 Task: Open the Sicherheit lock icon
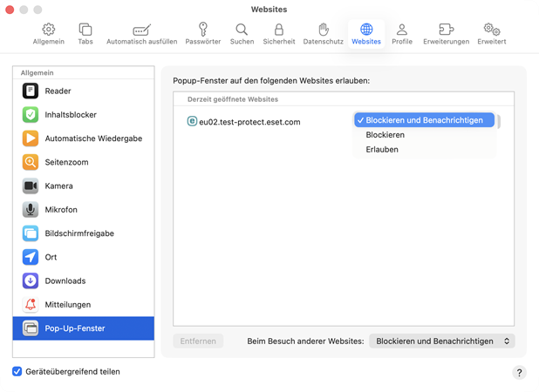pos(279,30)
